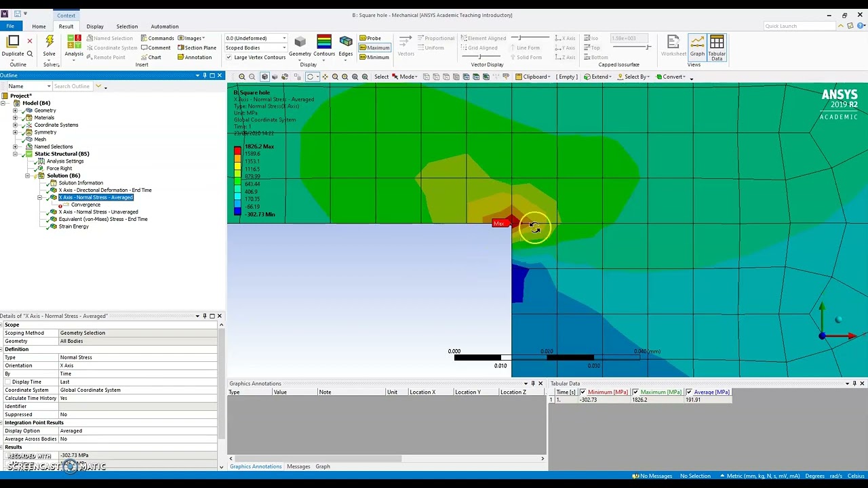Open the Tabular Data view icon
Image resolution: width=868 pixels, height=488 pixels.
point(717,42)
